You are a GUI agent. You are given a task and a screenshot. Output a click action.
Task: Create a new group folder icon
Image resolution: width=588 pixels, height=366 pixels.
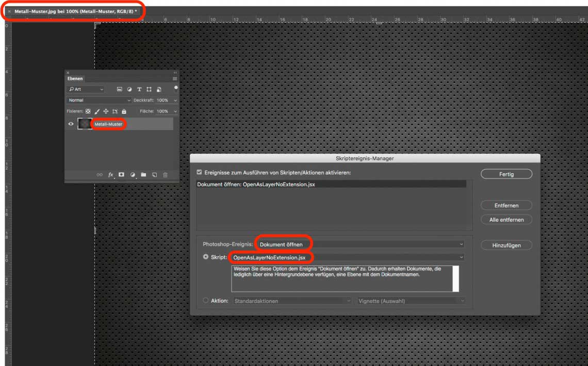pos(143,175)
